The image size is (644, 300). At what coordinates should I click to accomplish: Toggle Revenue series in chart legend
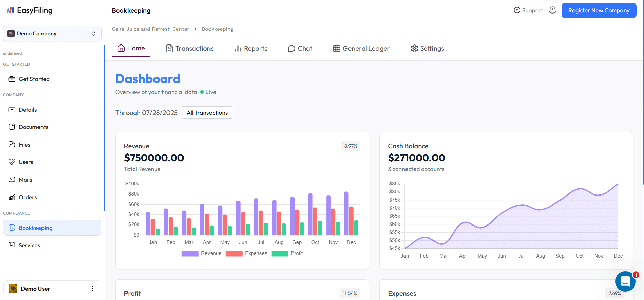click(x=201, y=253)
